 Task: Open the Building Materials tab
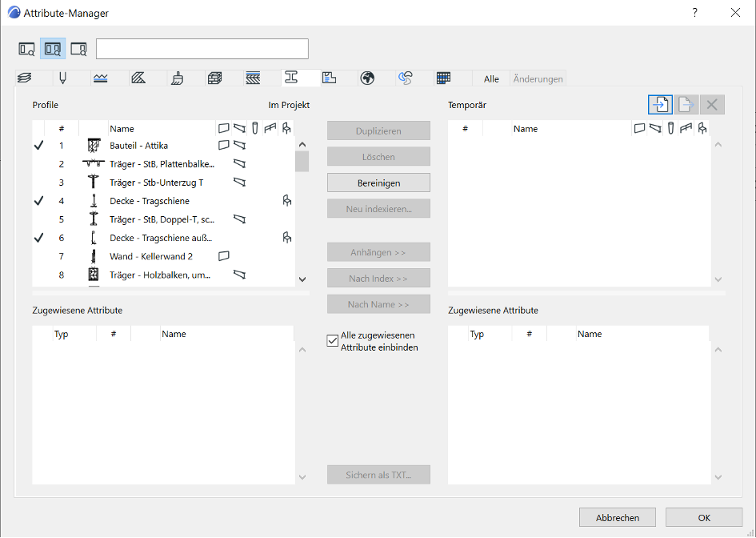tap(215, 78)
